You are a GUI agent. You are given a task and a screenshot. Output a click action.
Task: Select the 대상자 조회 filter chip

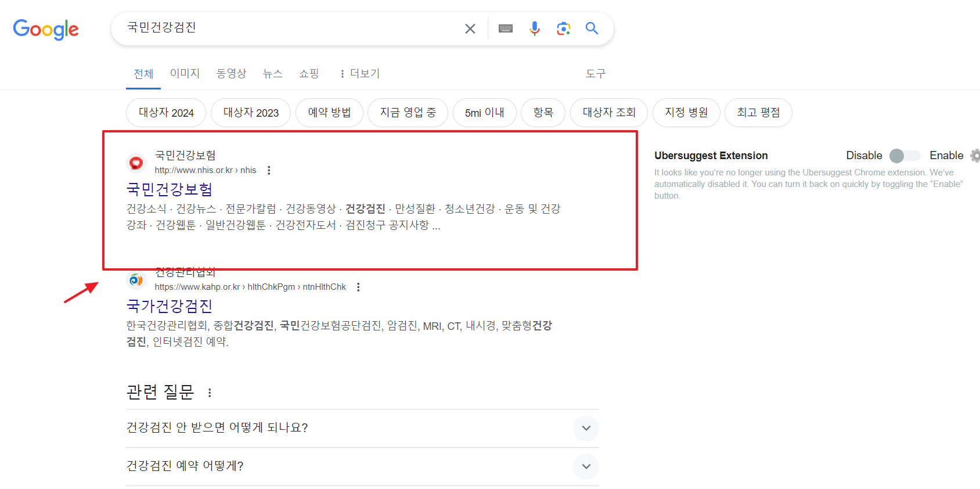coord(609,113)
